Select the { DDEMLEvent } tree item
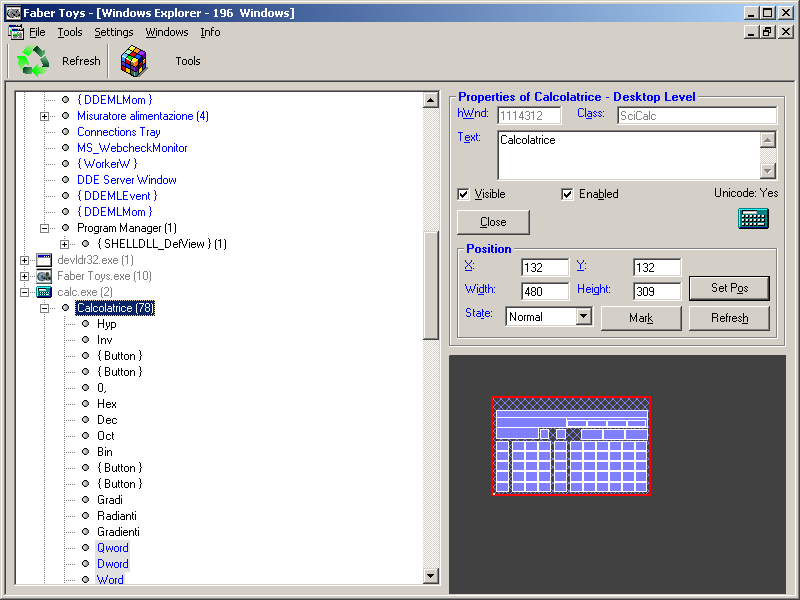Image resolution: width=800 pixels, height=600 pixels. (x=117, y=196)
